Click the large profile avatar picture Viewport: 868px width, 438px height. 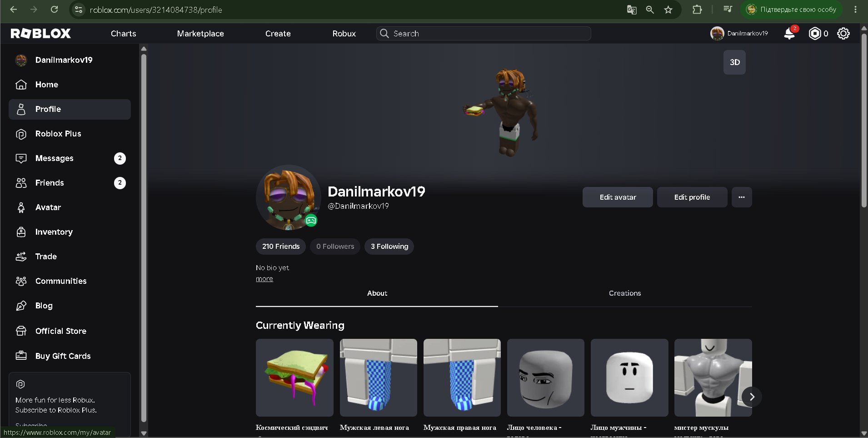(x=288, y=197)
